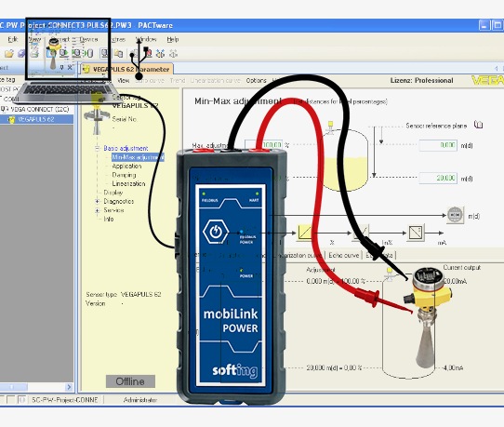Select VEGAPULS 62 in the project tree
The height and width of the screenshot is (427, 504).
click(x=35, y=119)
